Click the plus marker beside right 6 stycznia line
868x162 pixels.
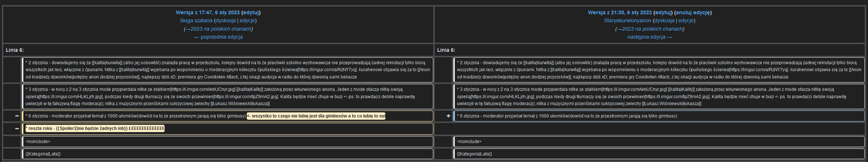tap(448, 116)
